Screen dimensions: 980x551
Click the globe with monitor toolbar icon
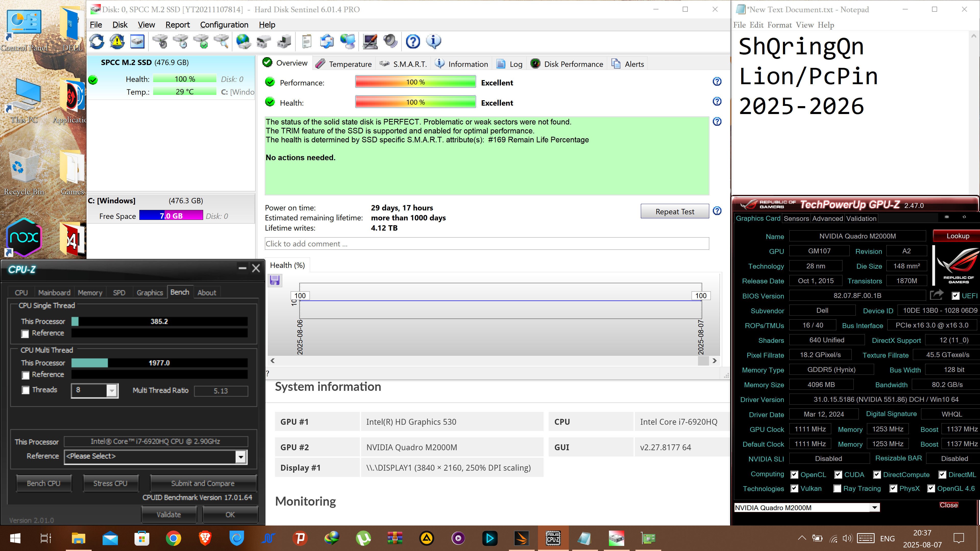click(x=347, y=41)
